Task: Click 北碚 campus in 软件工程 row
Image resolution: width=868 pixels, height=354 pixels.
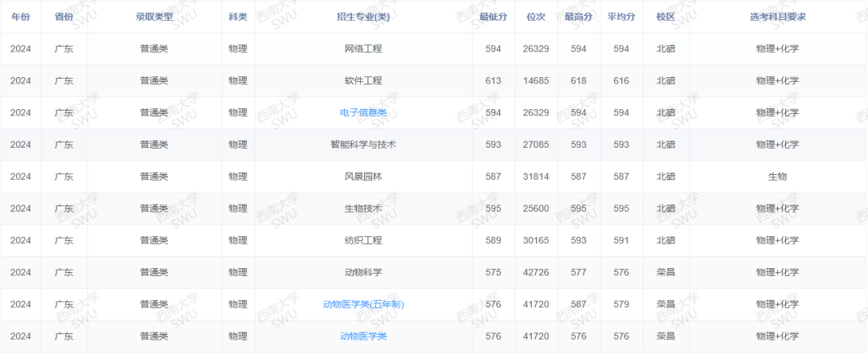Action: (x=666, y=81)
